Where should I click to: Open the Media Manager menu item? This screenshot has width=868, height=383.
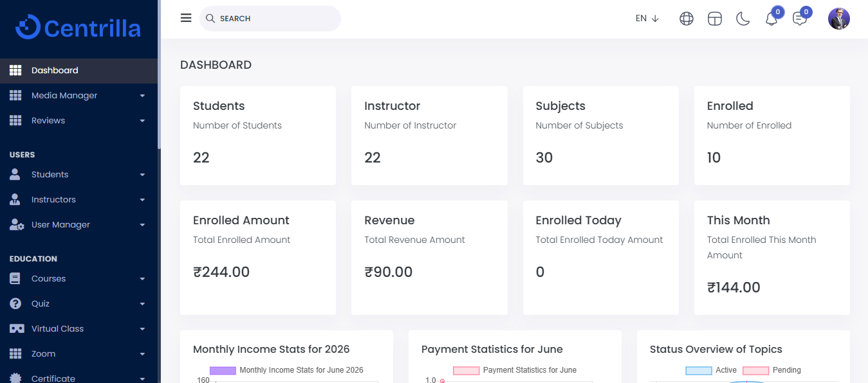(x=78, y=96)
